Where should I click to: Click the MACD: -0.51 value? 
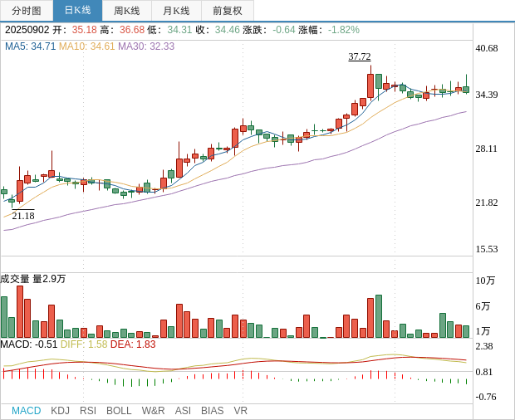[28, 344]
